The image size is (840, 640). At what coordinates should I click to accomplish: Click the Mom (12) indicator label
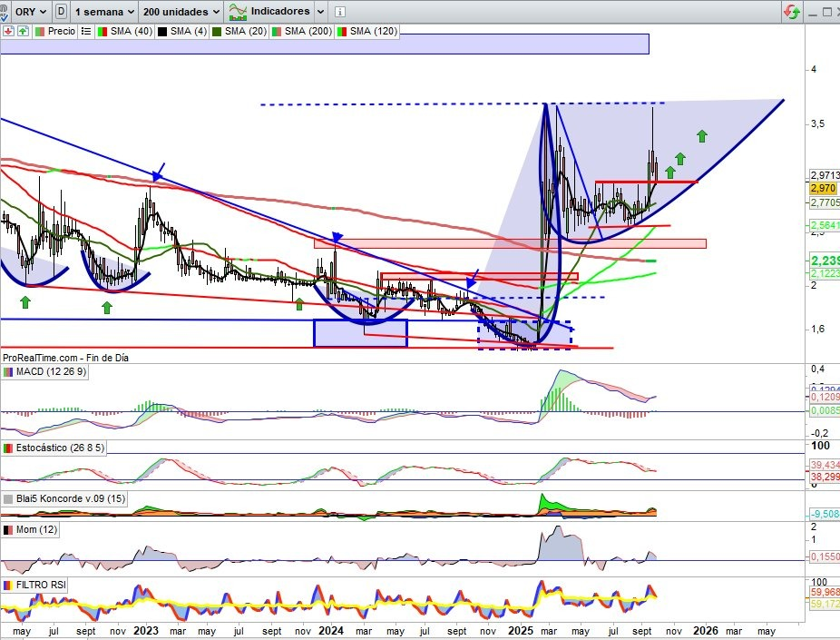tap(38, 529)
